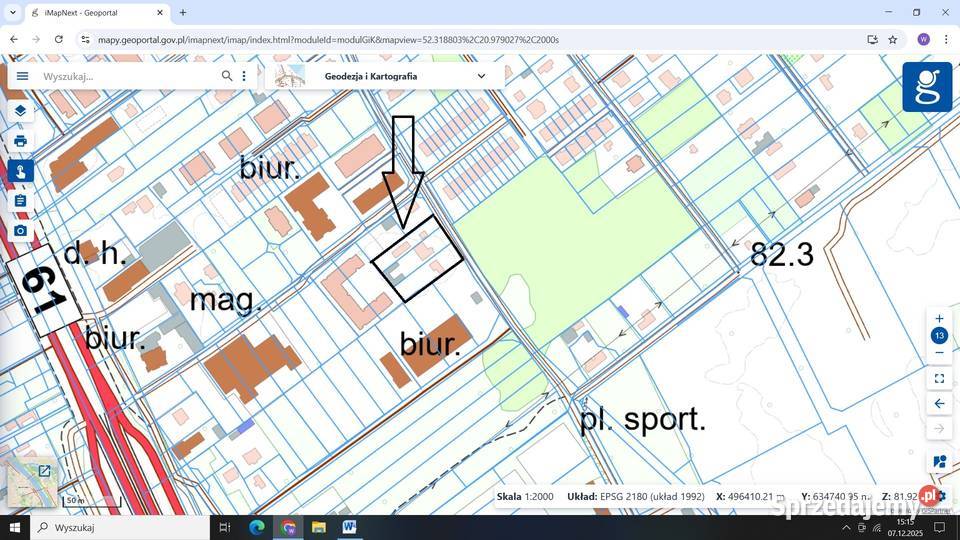Click the zoom level 13 indicator

tap(939, 336)
